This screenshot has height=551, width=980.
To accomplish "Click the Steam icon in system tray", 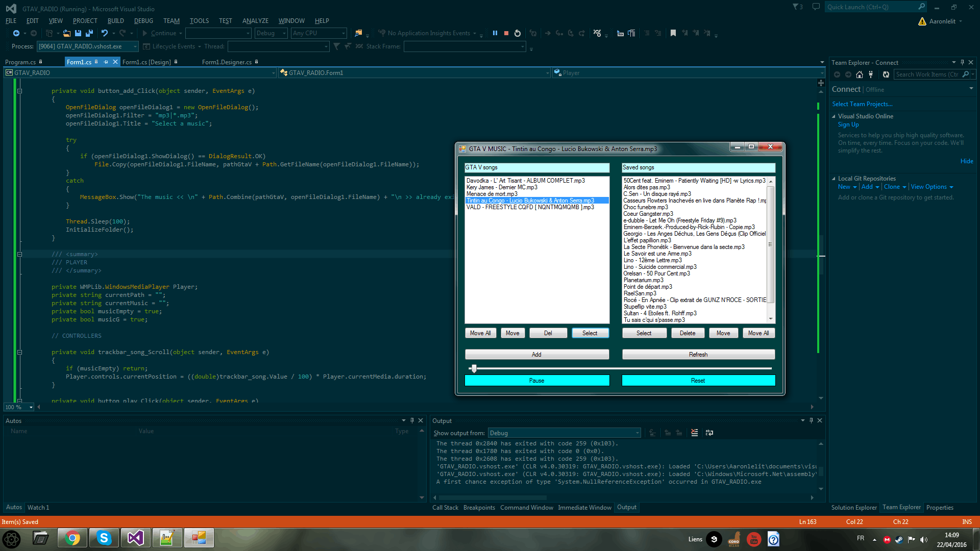I will [899, 540].
